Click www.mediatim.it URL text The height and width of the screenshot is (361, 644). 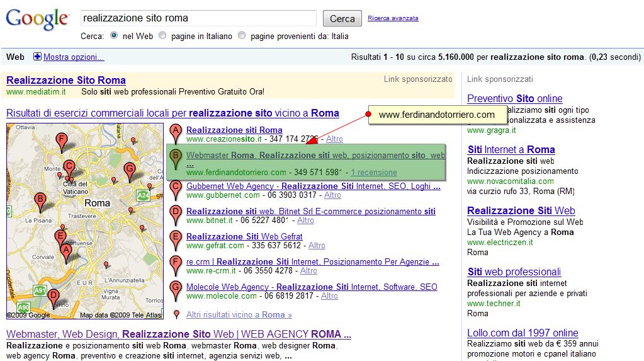[x=36, y=92]
